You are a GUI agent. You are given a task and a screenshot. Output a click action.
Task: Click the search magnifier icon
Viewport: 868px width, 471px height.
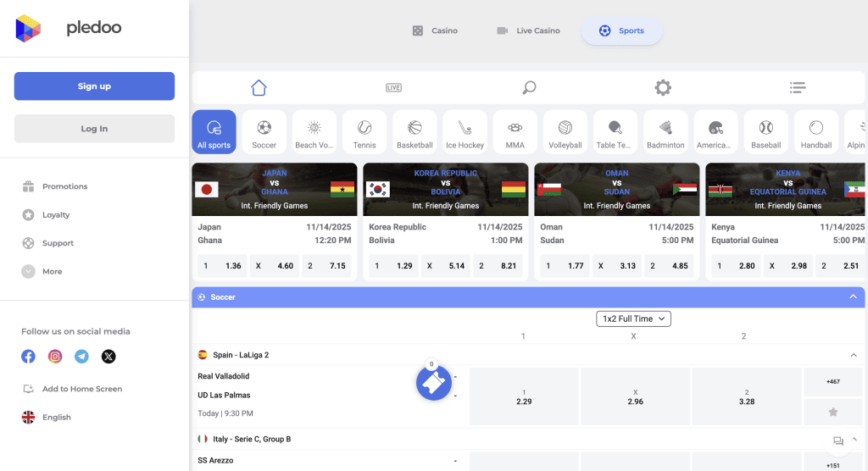(x=529, y=87)
